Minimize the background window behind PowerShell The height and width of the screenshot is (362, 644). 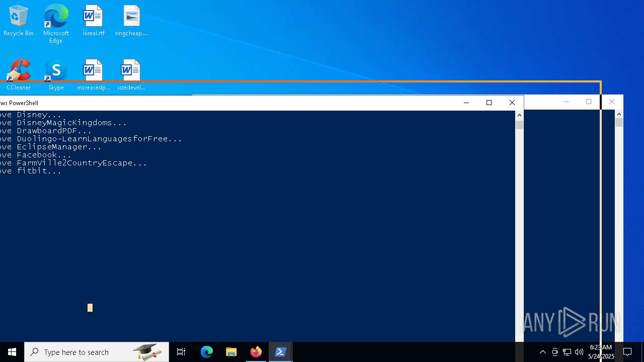click(566, 102)
